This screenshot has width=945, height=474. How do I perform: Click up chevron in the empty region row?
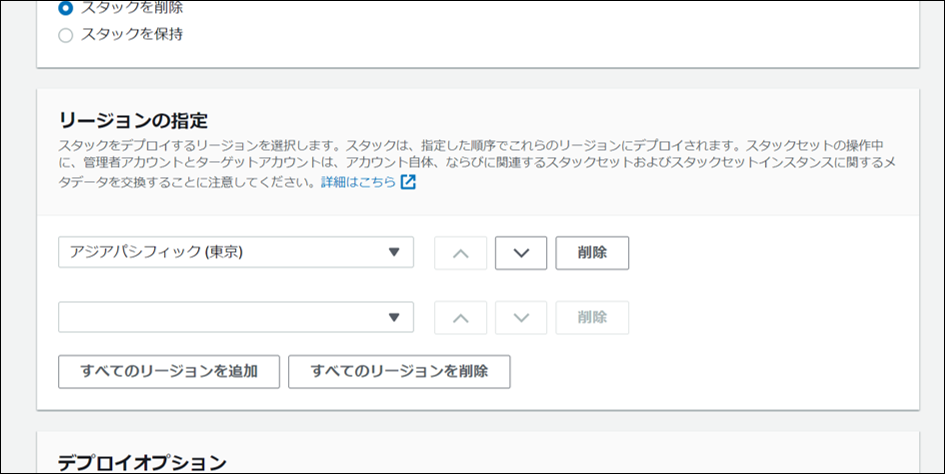coord(460,318)
